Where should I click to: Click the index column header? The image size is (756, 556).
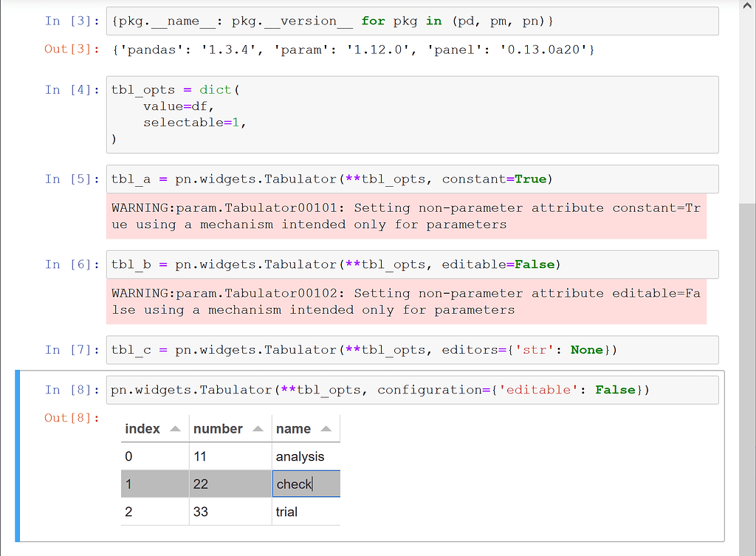[x=144, y=428]
